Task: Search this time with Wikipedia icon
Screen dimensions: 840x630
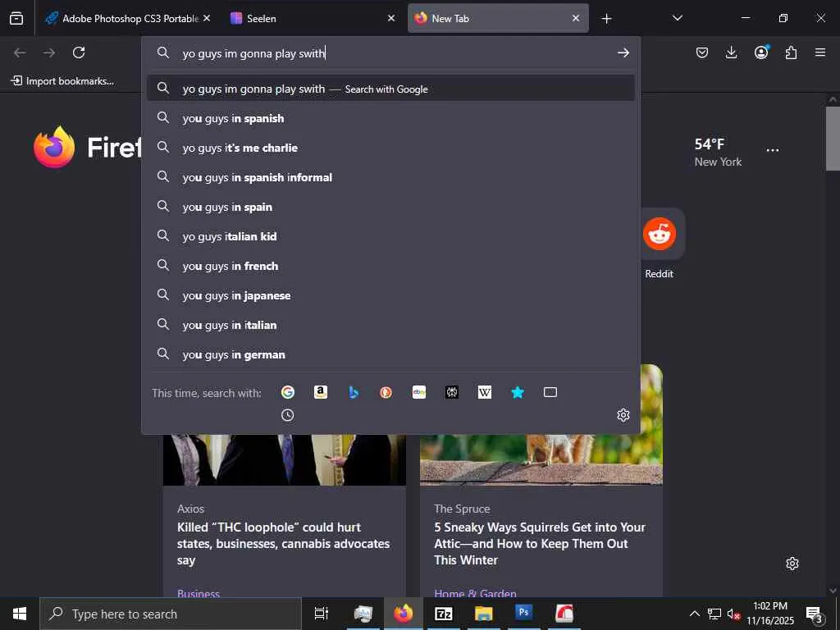Action: coord(485,392)
